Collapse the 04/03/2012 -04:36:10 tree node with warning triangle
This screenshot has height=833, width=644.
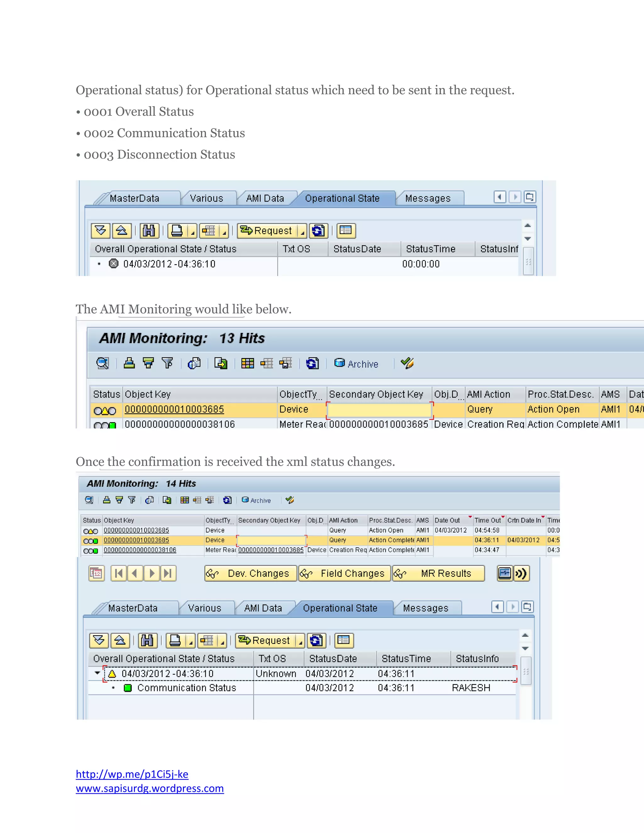click(98, 673)
